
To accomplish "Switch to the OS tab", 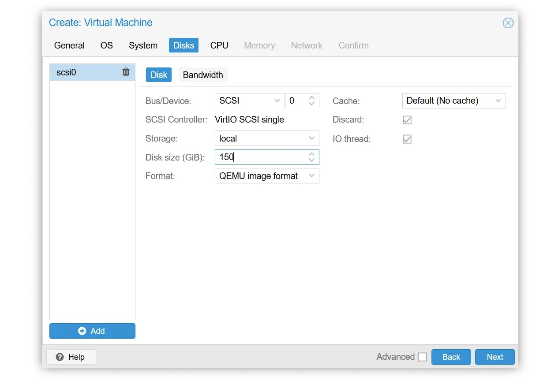I will click(107, 45).
